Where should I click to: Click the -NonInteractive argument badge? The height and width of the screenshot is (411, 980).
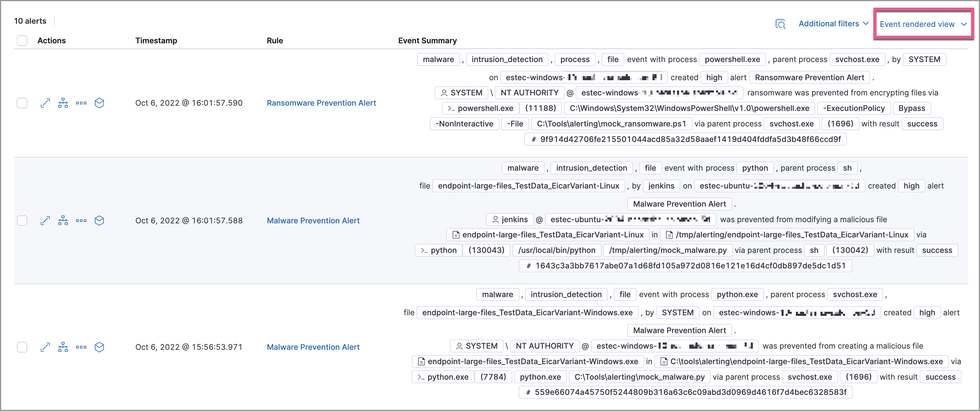pyautogui.click(x=464, y=124)
